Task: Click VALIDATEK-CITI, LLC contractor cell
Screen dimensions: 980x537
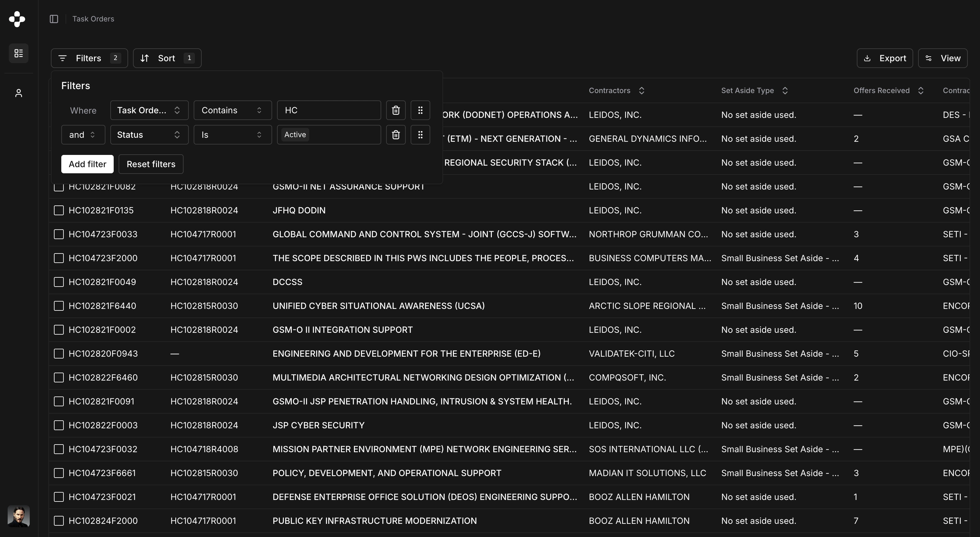Action: click(x=632, y=354)
